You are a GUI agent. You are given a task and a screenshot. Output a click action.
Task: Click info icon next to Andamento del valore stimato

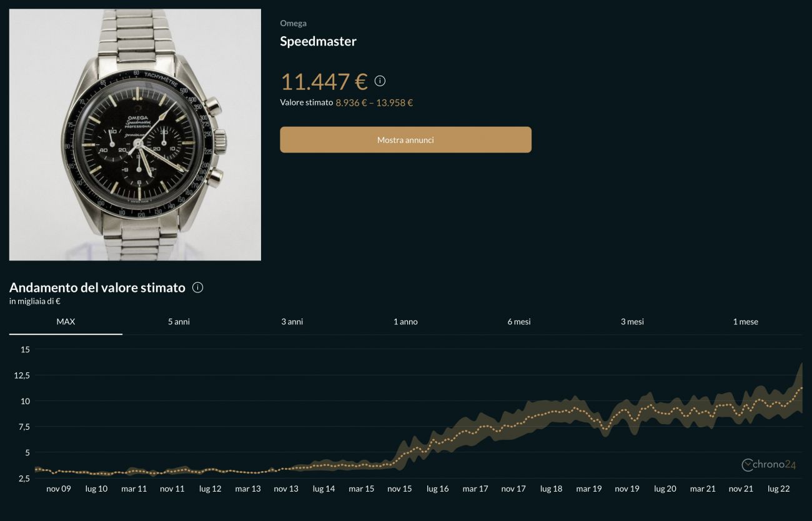[x=198, y=288]
